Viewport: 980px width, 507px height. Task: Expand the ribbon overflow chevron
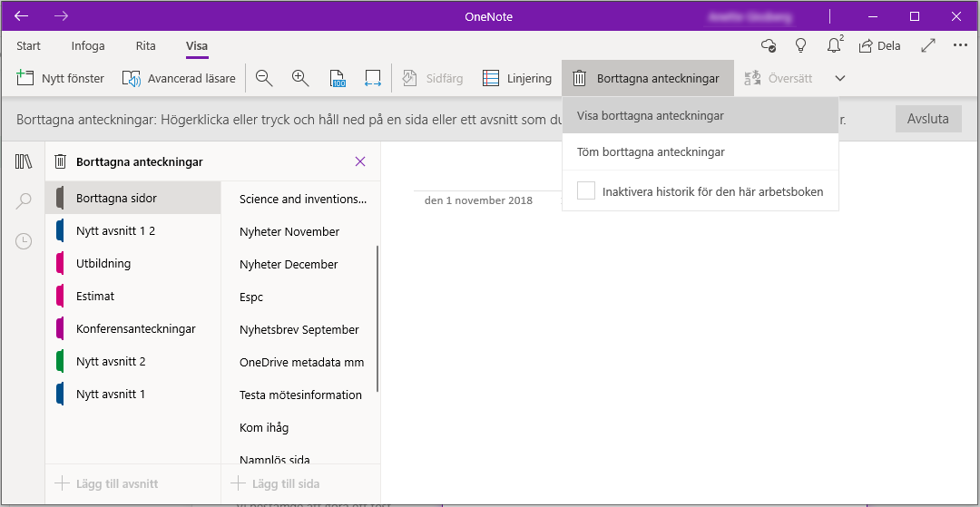(840, 79)
